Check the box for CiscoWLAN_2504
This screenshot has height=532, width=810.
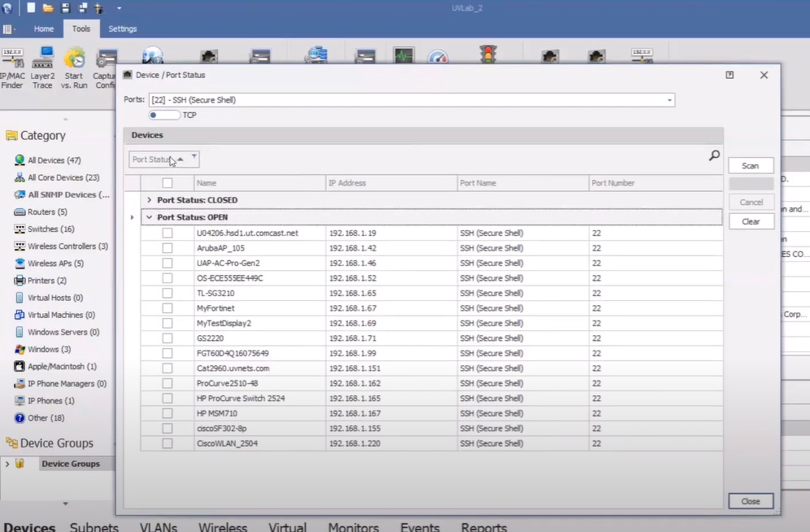[168, 443]
